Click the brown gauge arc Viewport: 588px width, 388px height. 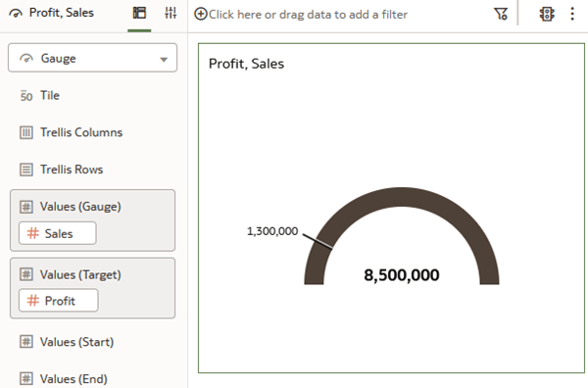point(402,197)
